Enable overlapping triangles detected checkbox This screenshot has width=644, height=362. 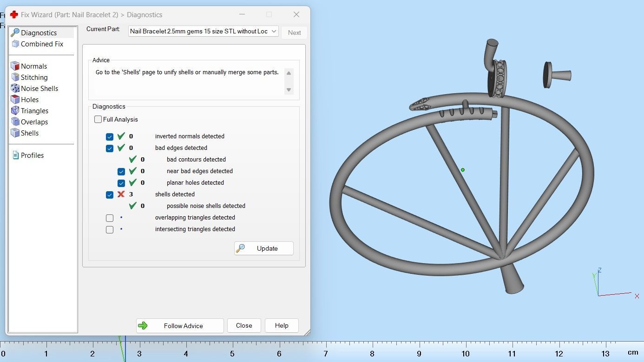pos(110,218)
